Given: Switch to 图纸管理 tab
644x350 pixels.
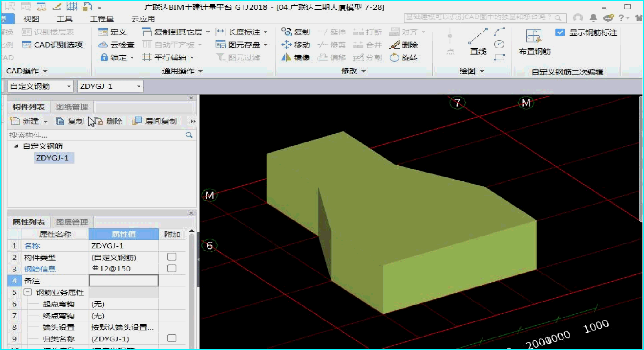Looking at the screenshot, I should (x=72, y=107).
